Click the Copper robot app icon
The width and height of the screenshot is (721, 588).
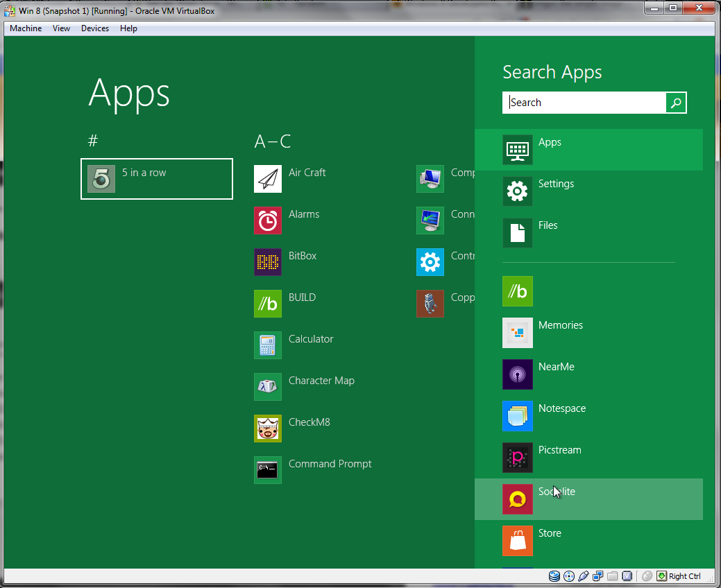[x=430, y=304]
